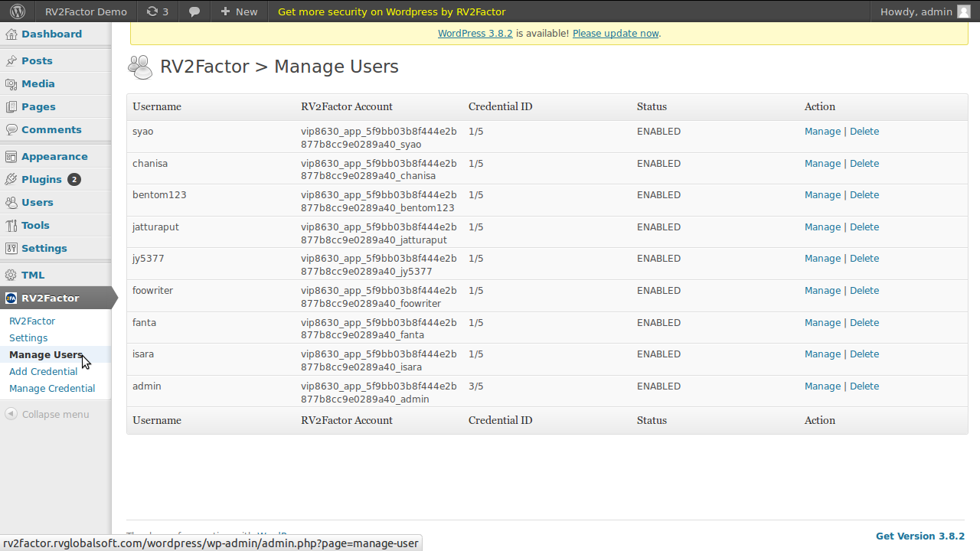Click the Users icon in the sidebar
Viewport: 980px width, 551px height.
(11, 202)
